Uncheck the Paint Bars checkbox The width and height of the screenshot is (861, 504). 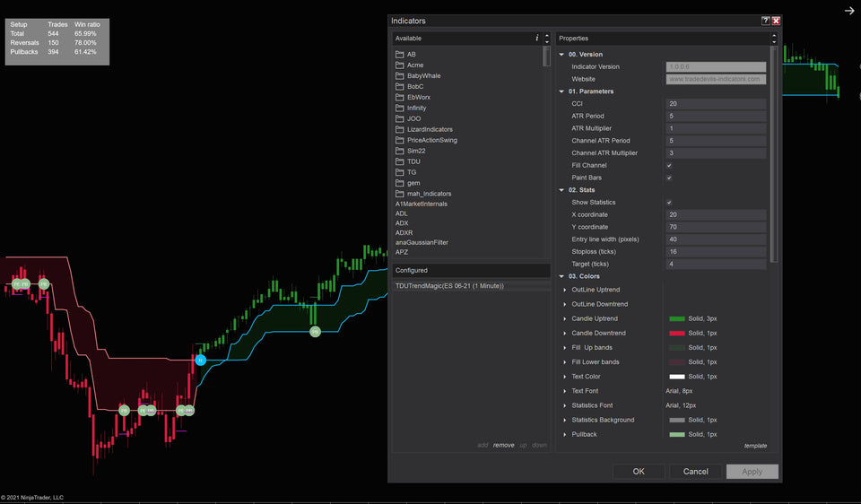point(669,178)
